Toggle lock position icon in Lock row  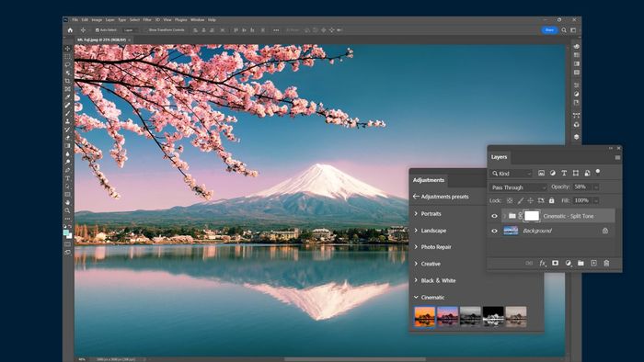point(530,200)
